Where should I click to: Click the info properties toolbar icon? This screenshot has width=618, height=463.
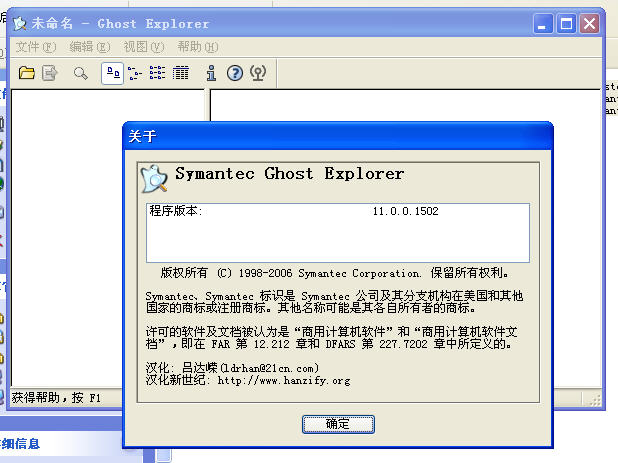[211, 73]
